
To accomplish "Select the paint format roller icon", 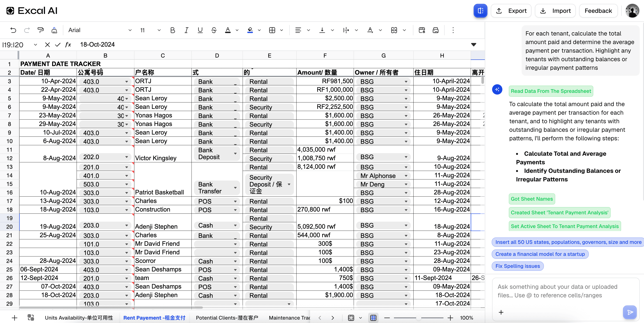I will pos(40,30).
